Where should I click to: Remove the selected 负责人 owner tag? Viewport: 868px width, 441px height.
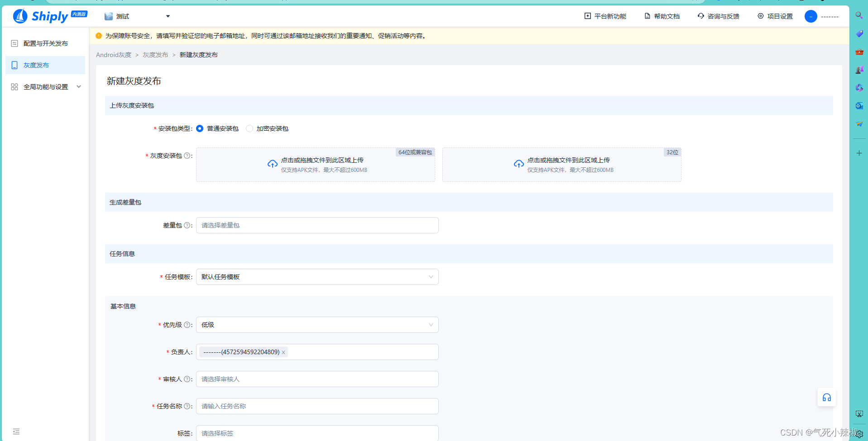pos(283,351)
